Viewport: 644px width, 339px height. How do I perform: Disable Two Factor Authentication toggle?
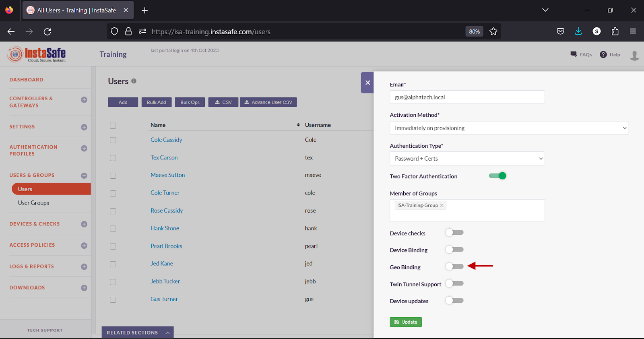pos(497,176)
